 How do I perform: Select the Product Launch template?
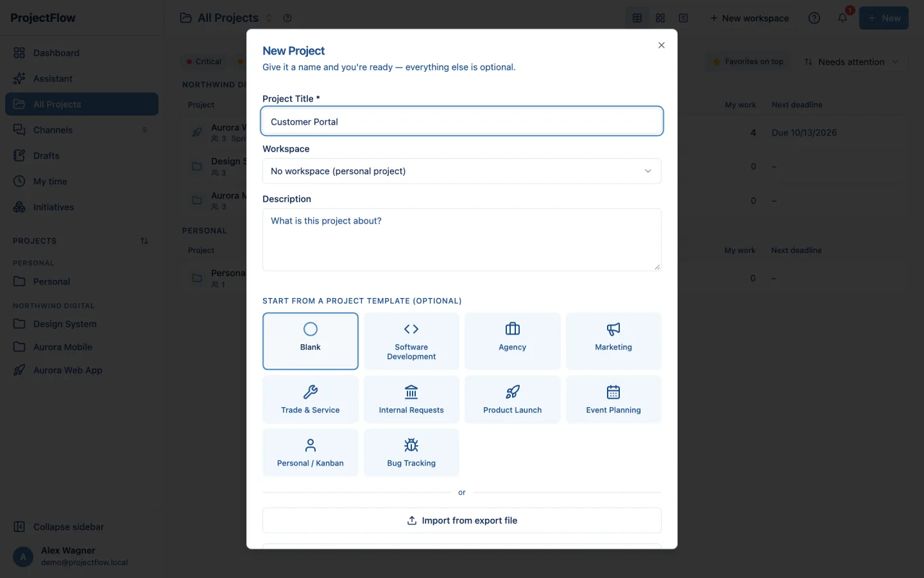pyautogui.click(x=512, y=399)
